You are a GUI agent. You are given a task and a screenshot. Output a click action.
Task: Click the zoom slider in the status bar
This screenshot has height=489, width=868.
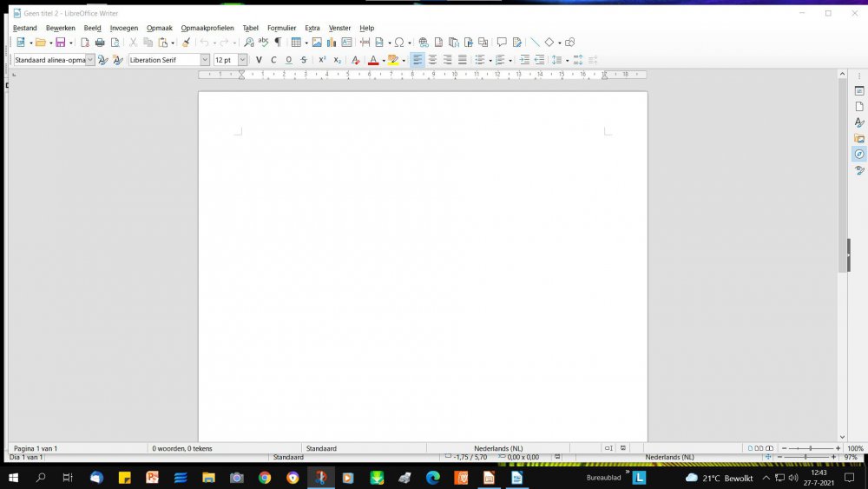click(x=810, y=448)
